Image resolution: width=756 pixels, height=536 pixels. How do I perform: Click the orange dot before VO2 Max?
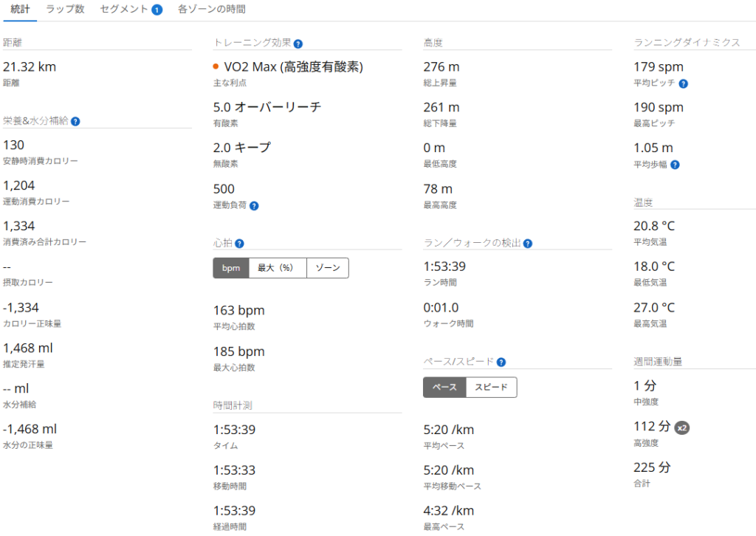216,67
